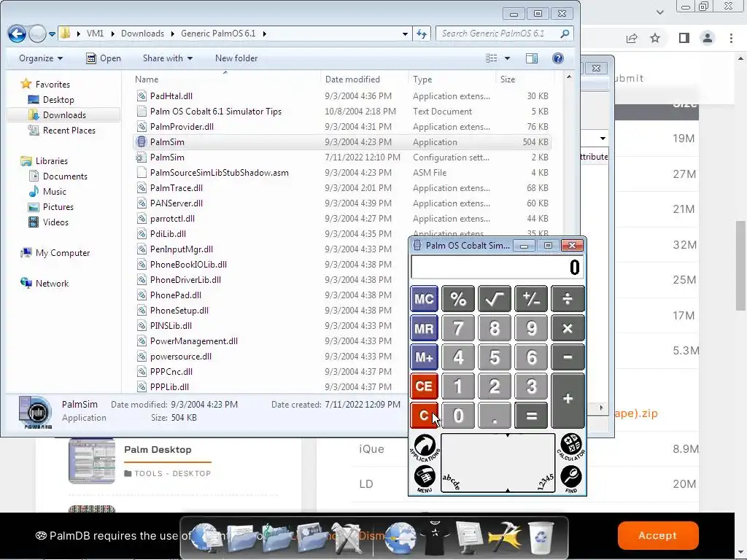Click the Explorer Forward arrow button
This screenshot has width=747, height=560.
tap(37, 34)
